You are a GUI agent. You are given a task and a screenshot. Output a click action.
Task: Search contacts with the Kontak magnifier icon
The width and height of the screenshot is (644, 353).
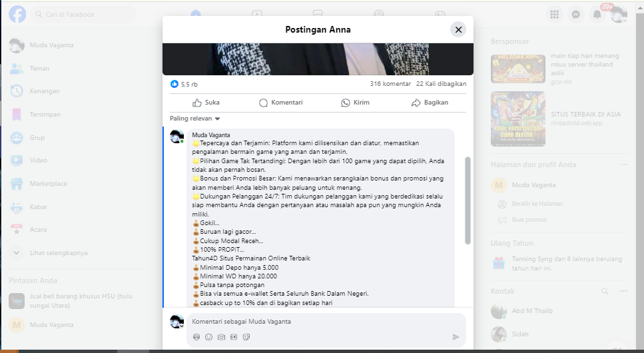[x=605, y=291]
